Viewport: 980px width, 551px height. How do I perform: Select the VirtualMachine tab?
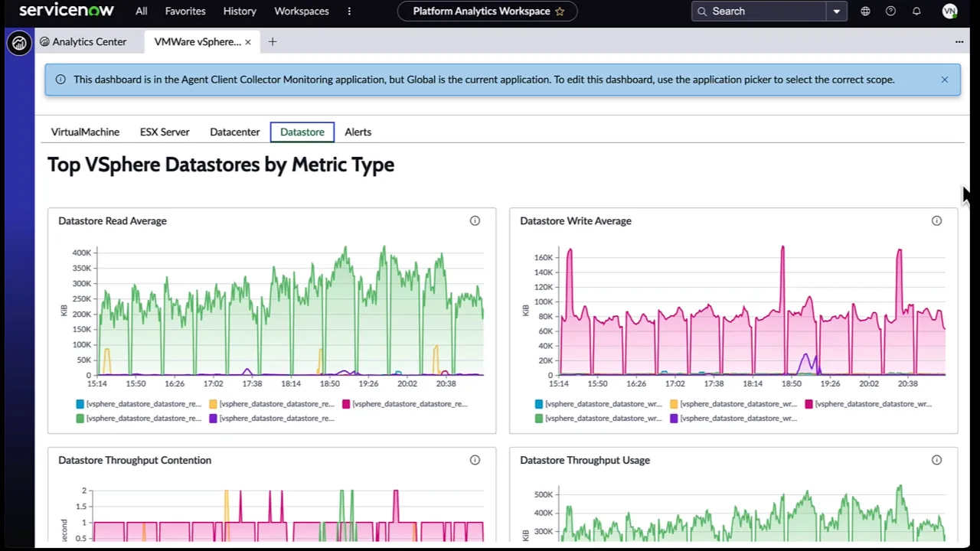tap(85, 132)
